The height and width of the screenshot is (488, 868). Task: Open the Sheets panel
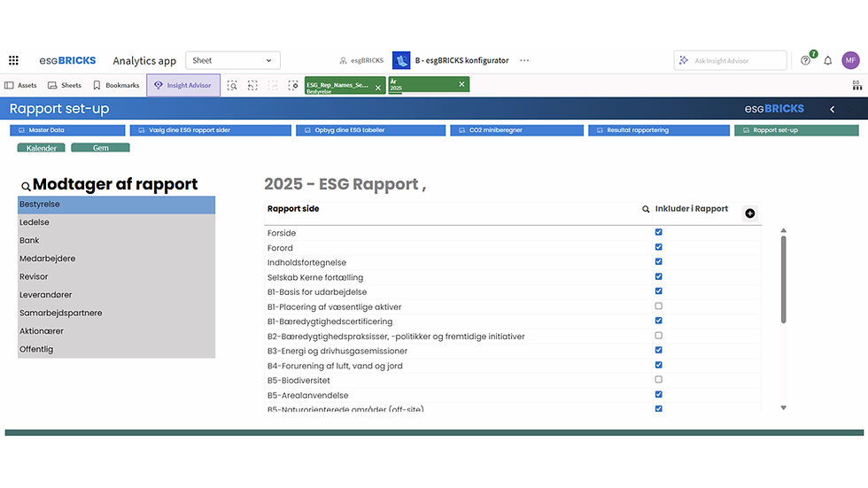64,85
